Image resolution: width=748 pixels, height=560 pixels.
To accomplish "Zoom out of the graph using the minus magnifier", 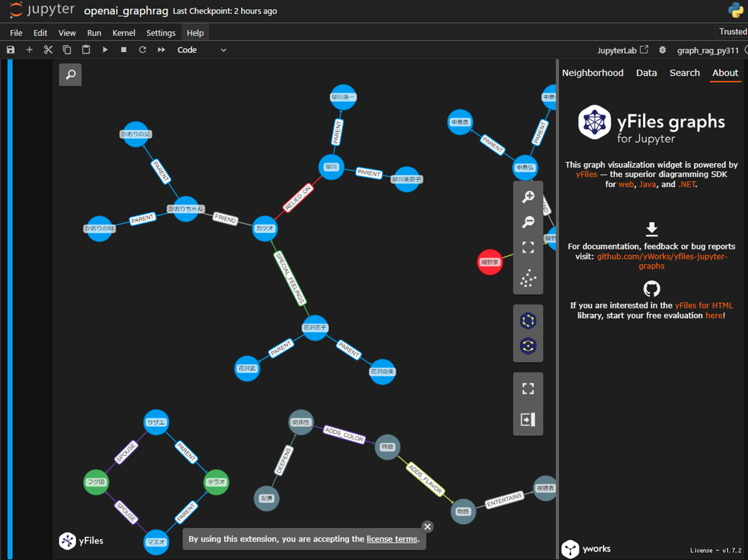I will pyautogui.click(x=528, y=222).
